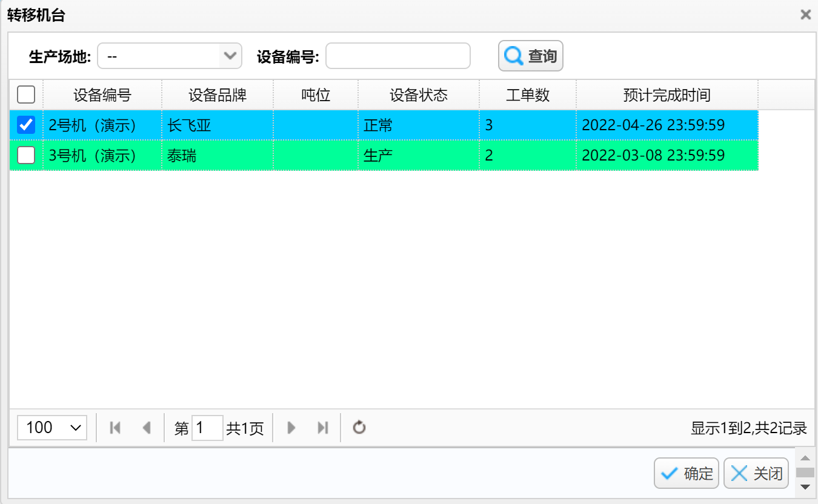Click the work order count 3 cell
The image size is (818, 504).
pyautogui.click(x=528, y=125)
